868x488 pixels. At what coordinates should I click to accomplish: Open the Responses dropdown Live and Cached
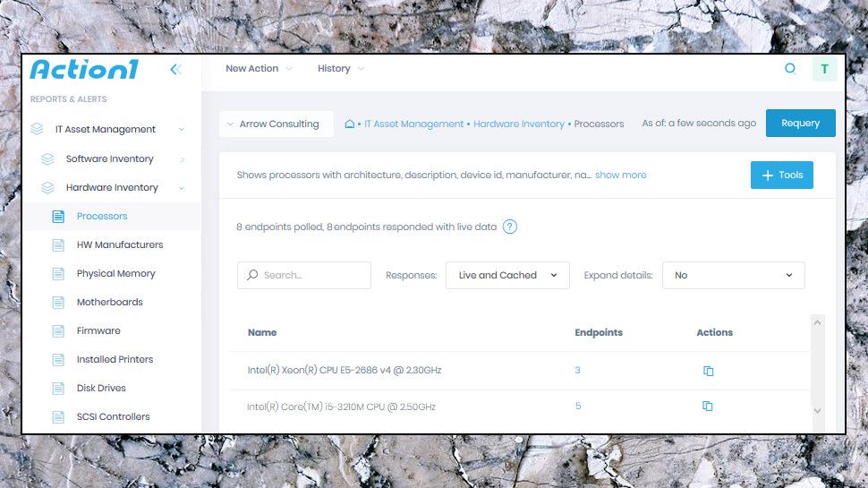[507, 275]
